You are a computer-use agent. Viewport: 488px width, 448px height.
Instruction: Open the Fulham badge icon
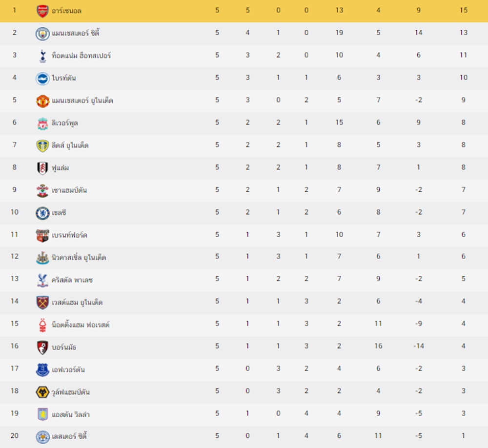click(x=42, y=168)
